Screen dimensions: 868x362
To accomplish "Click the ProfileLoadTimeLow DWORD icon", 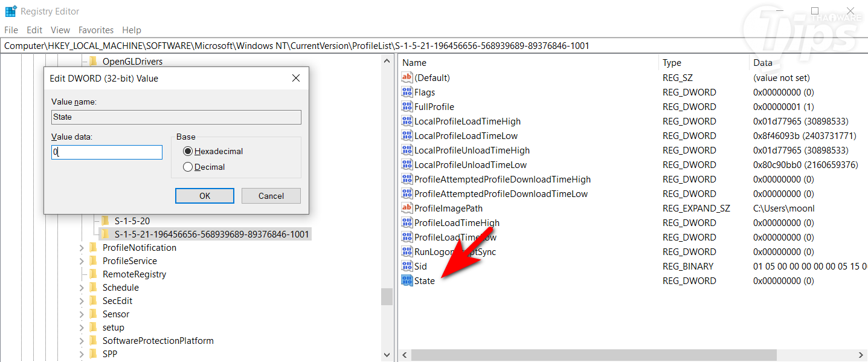I will point(407,237).
